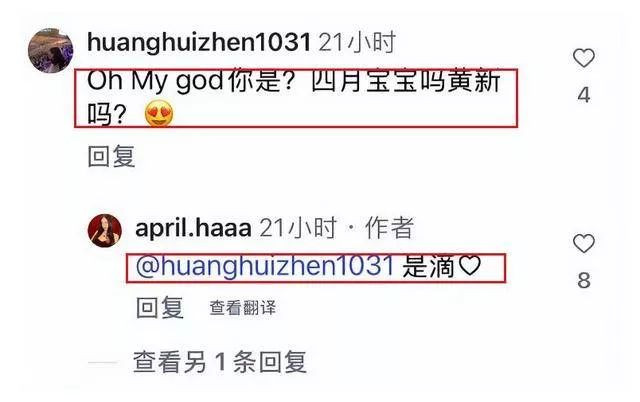Expand 查看另 1 条回复
This screenshot has width=640, height=402.
click(x=220, y=362)
